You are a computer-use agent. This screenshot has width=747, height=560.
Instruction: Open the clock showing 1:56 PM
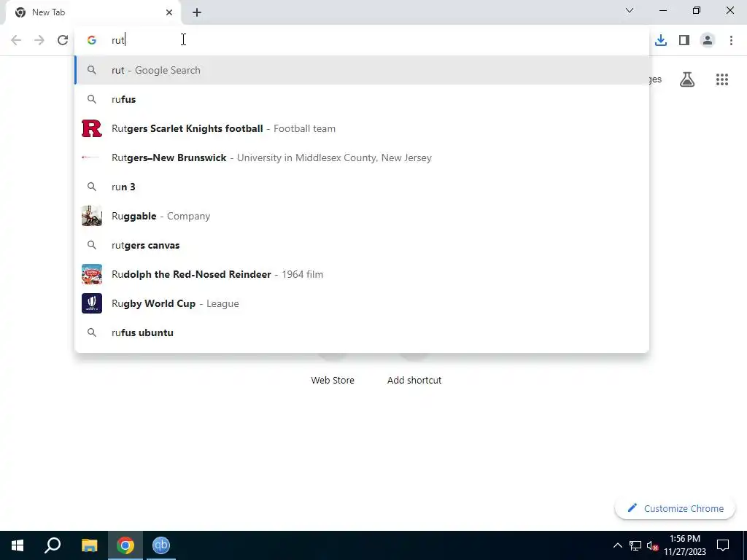coord(685,545)
